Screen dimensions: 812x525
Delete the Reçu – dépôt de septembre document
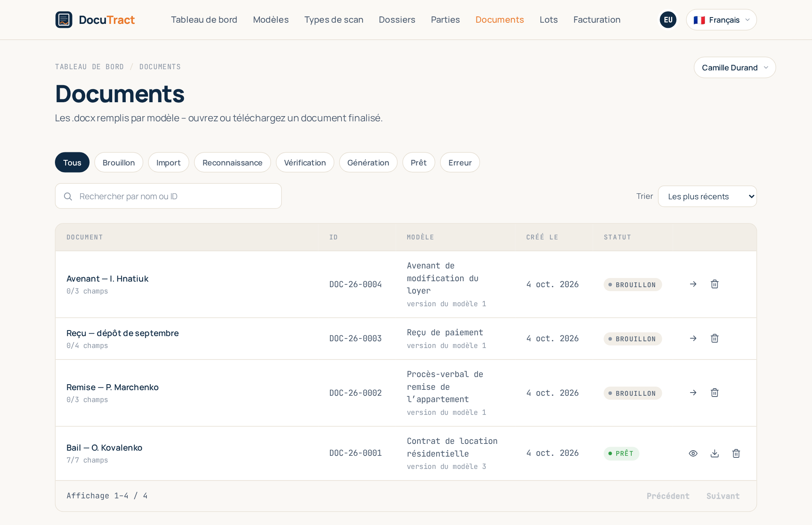click(x=714, y=338)
